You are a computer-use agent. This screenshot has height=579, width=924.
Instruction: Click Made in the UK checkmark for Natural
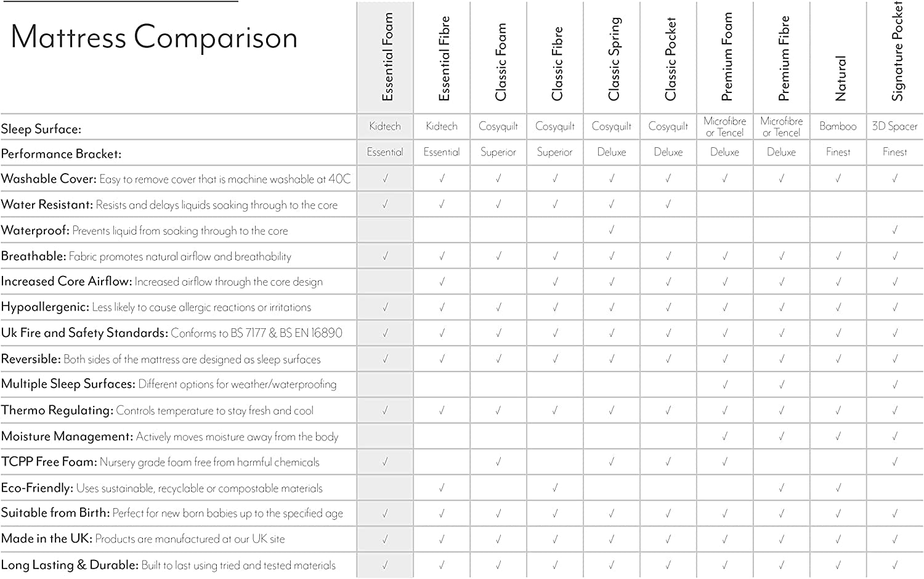click(x=838, y=539)
